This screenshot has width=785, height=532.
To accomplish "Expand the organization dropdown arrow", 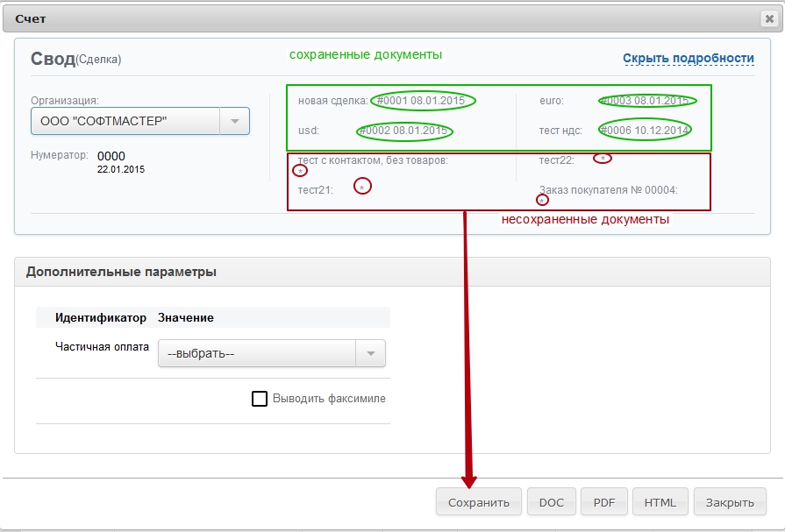I will coord(234,121).
